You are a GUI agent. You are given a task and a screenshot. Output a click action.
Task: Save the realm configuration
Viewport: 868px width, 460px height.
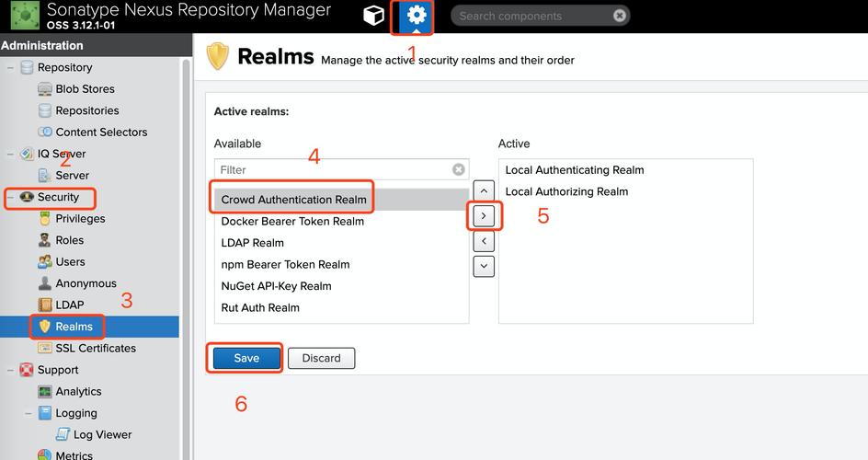click(246, 359)
